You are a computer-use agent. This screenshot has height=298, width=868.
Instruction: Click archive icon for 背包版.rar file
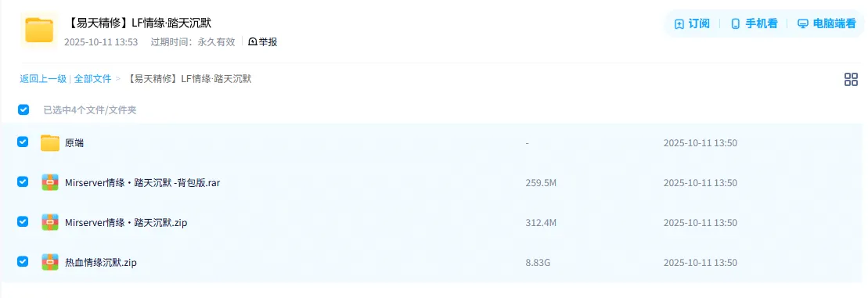[50, 182]
